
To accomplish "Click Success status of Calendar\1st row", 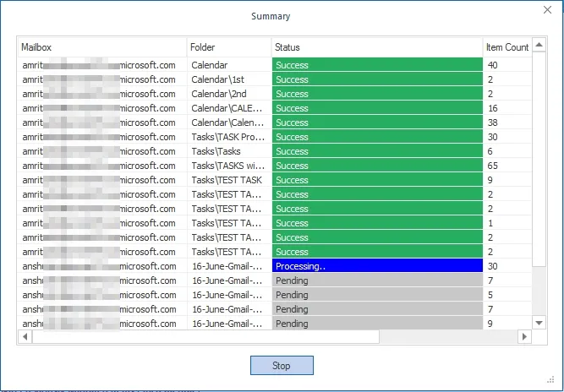I will click(377, 79).
